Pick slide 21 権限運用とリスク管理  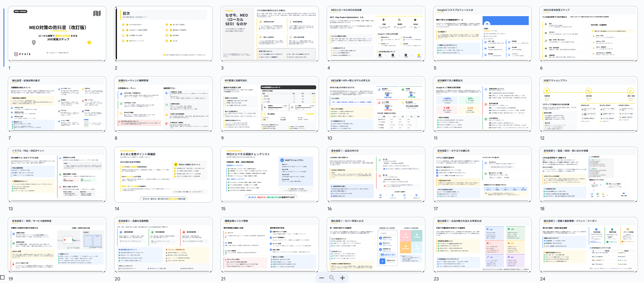click(269, 244)
